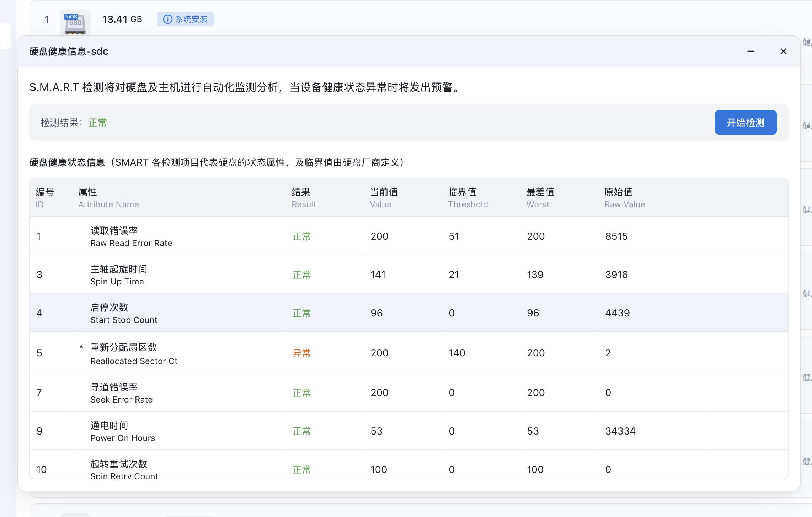Viewport: 812px width, 517px height.
Task: Click the 开始检测 button
Action: [746, 122]
